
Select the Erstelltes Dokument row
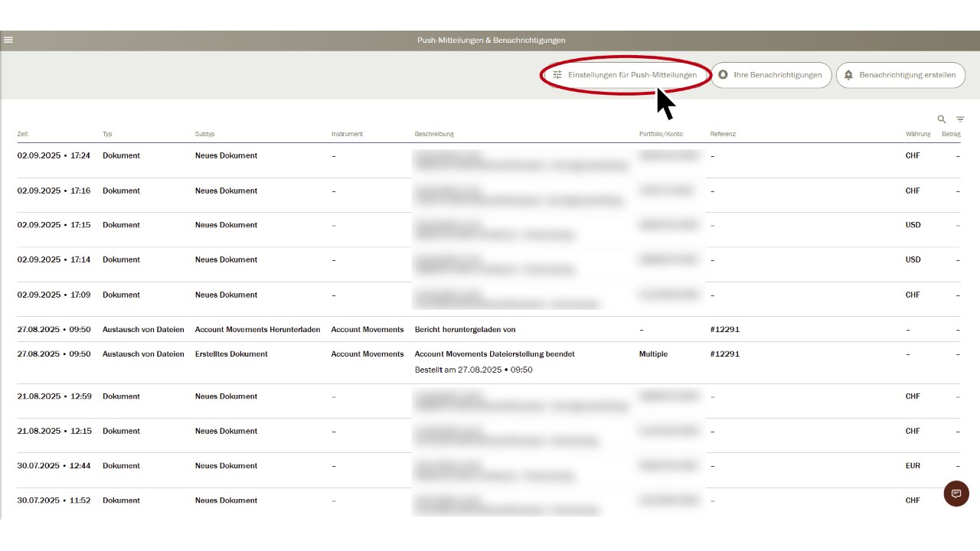[x=231, y=354]
